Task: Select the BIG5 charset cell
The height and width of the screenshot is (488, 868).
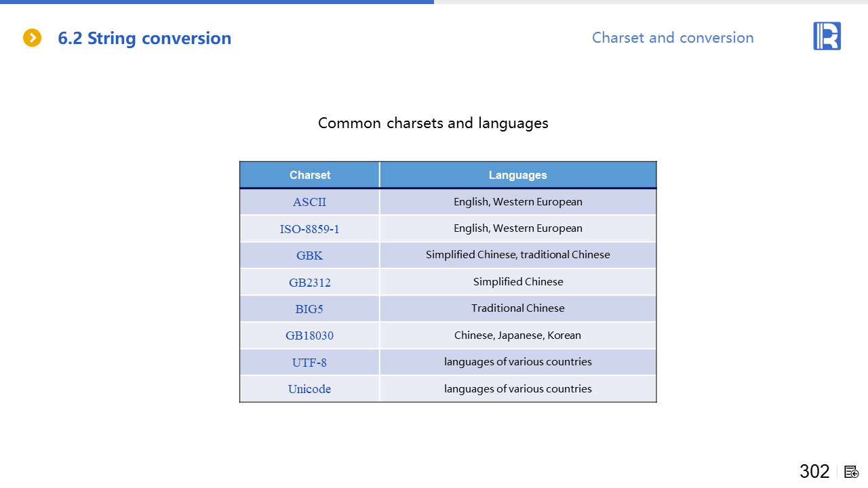Action: click(309, 308)
